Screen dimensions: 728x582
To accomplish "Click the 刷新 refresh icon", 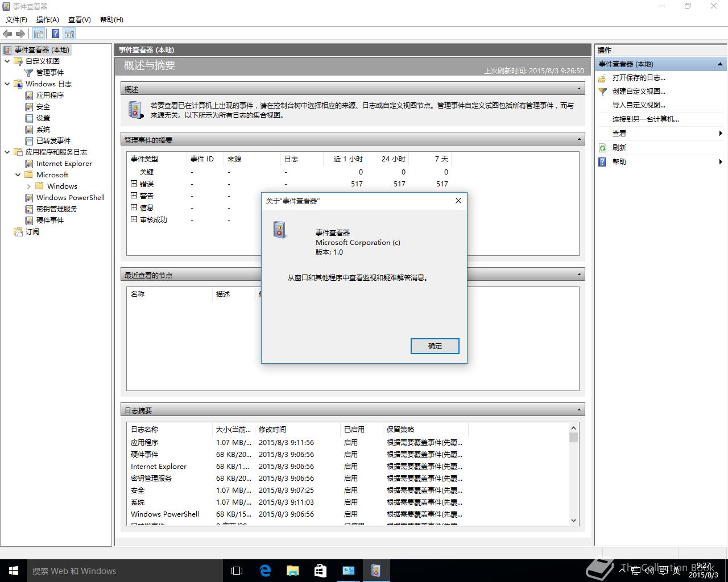I will pos(602,147).
